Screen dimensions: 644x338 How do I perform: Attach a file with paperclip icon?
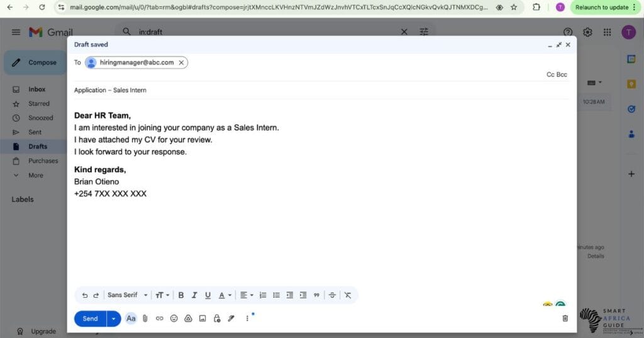pos(145,319)
